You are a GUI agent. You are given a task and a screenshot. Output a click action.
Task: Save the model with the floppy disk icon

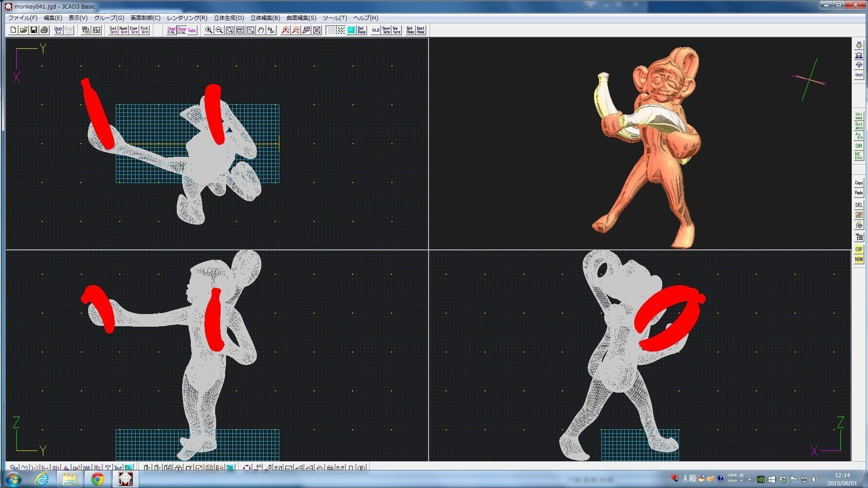[34, 30]
